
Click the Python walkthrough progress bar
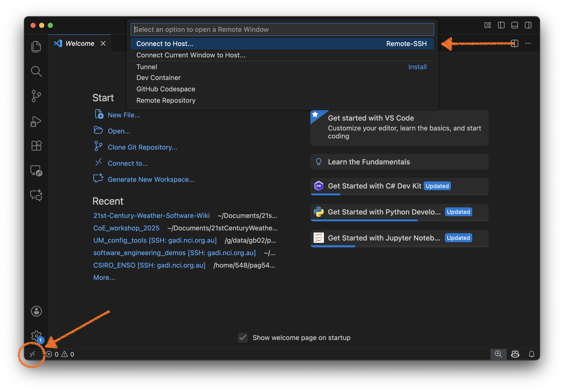pos(363,220)
